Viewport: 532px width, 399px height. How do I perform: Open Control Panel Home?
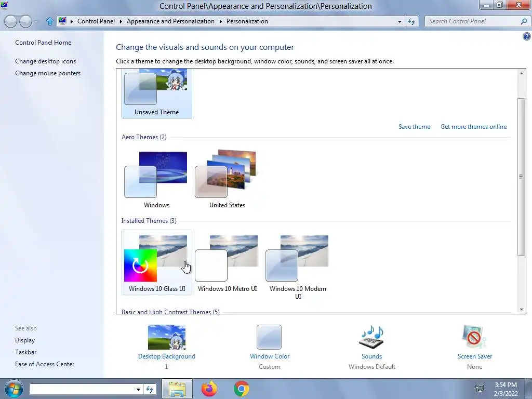[x=43, y=43]
